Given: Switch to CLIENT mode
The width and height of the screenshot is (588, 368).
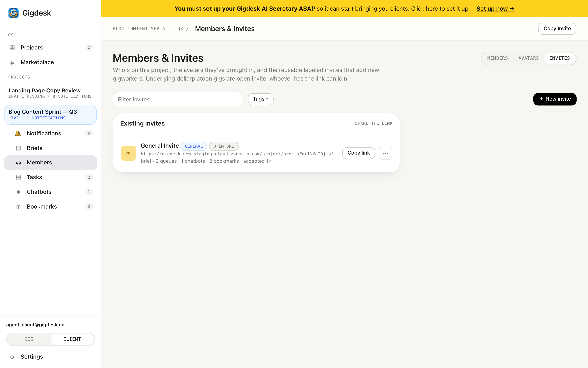Looking at the screenshot, I should pos(72,339).
